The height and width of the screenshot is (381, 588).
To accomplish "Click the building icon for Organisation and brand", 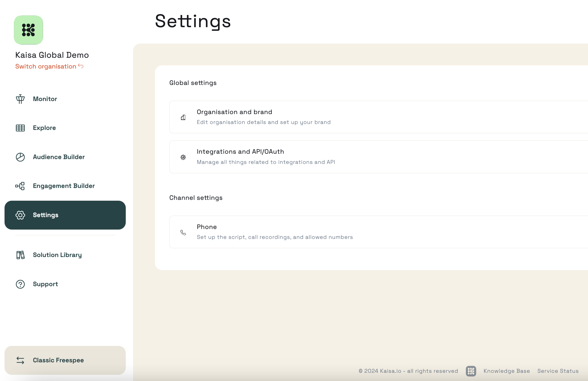I will [x=183, y=117].
